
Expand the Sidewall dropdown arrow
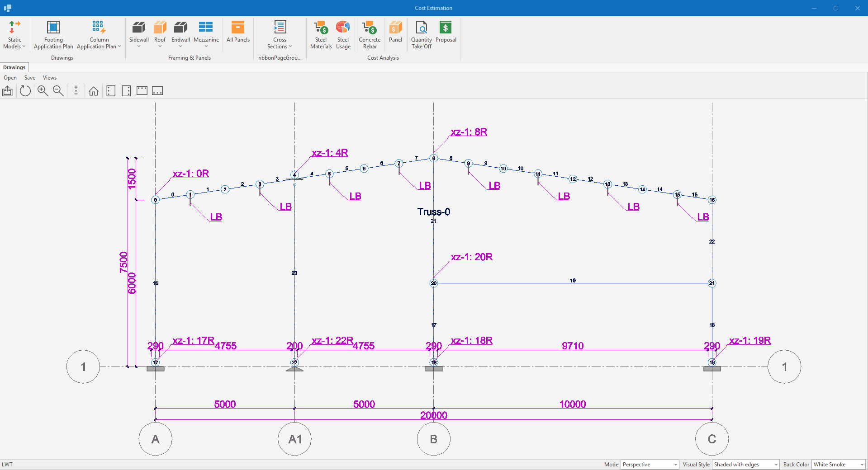tap(139, 46)
